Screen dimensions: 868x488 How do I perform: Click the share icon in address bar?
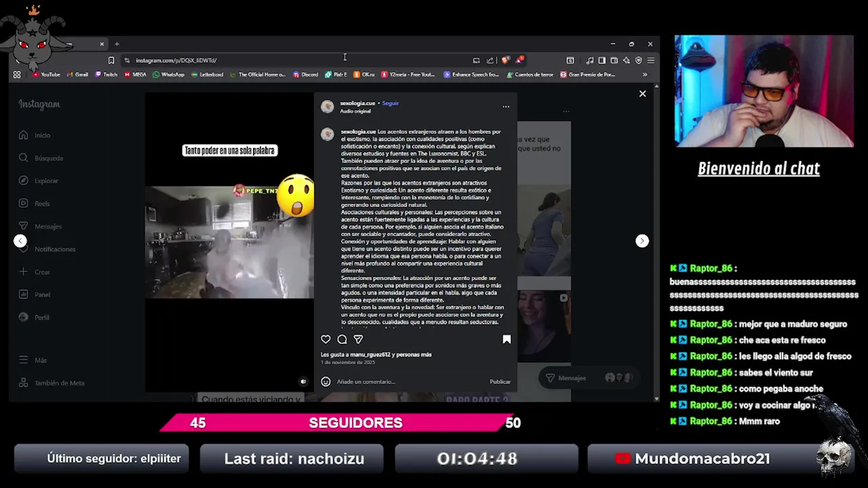pos(490,60)
